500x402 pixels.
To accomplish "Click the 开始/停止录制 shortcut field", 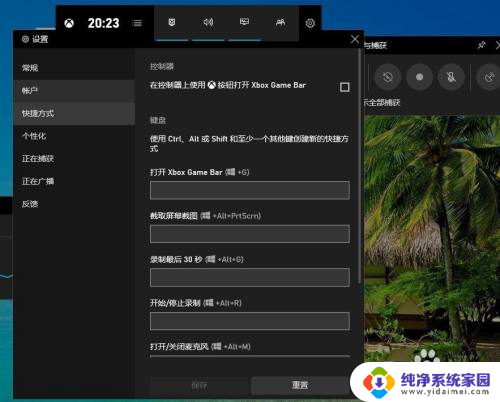I will point(250,321).
